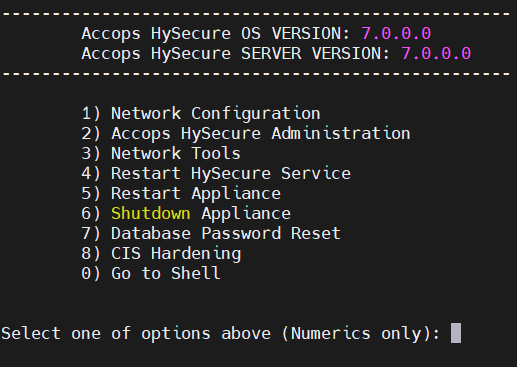The height and width of the screenshot is (367, 517).
Task: Click the blinking cursor block at prompt
Action: click(x=456, y=333)
